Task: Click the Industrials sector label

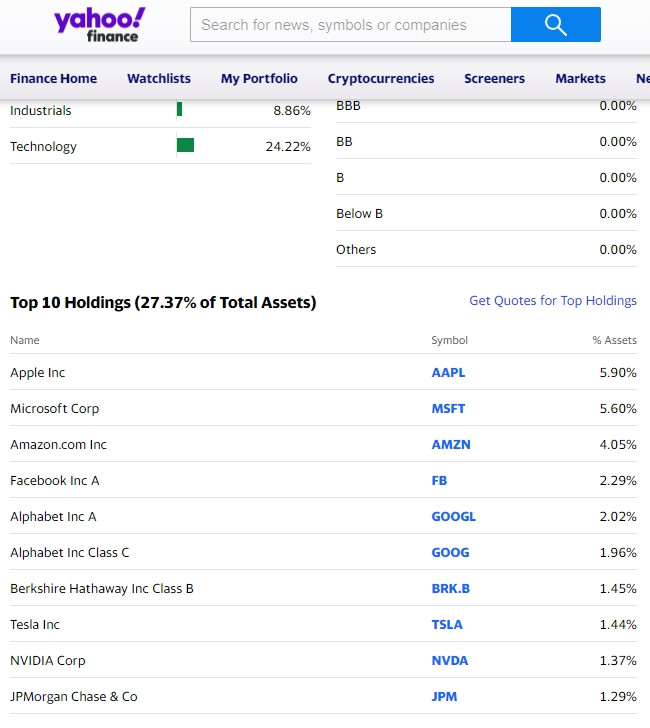Action: [x=41, y=110]
